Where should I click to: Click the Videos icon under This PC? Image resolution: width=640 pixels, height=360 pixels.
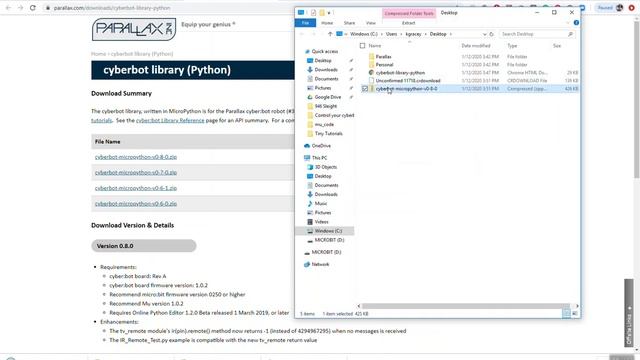310,222
